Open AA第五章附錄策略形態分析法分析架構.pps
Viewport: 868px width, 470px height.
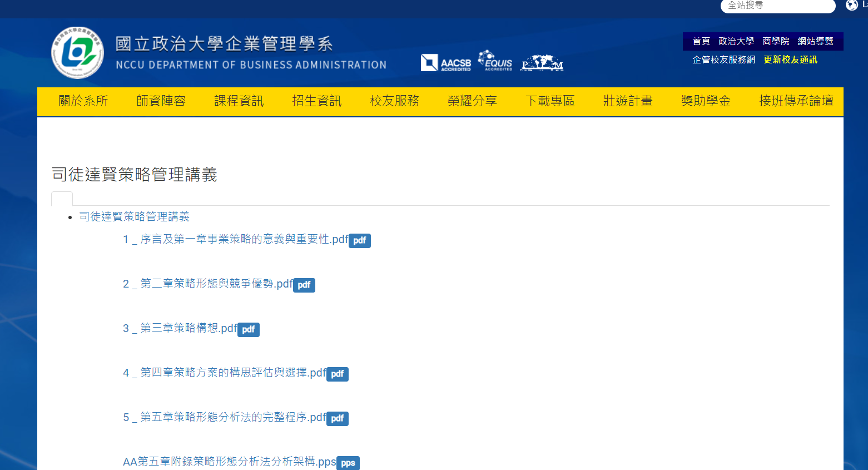tap(230, 462)
